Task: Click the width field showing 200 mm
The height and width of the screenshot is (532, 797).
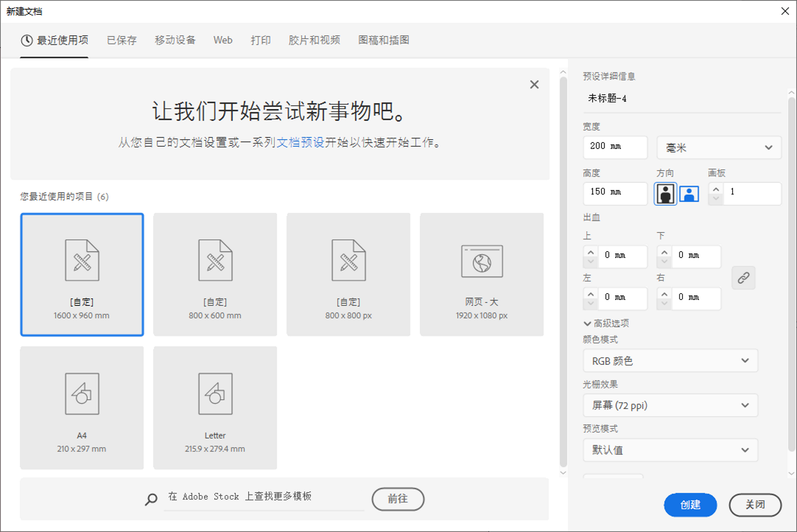Action: click(x=615, y=147)
